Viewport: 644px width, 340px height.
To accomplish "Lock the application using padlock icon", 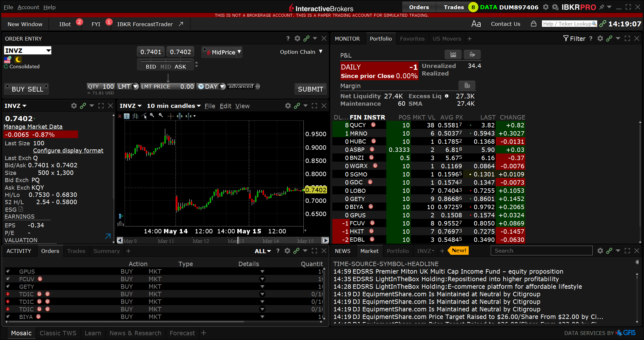I will click(534, 24).
